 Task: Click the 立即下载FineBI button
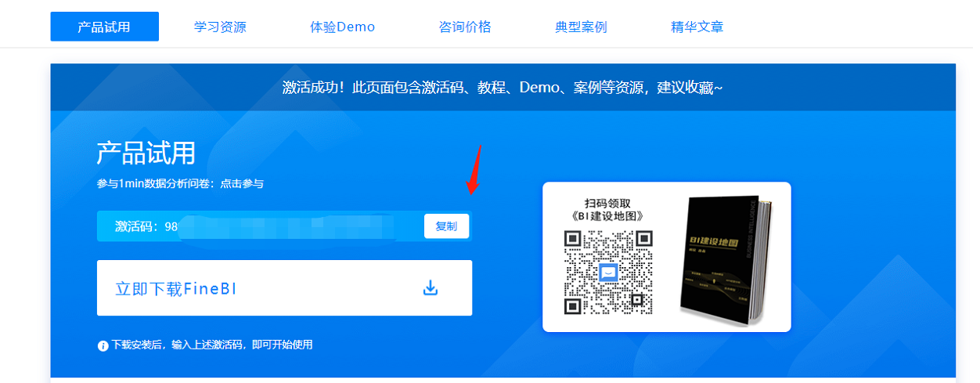point(284,288)
